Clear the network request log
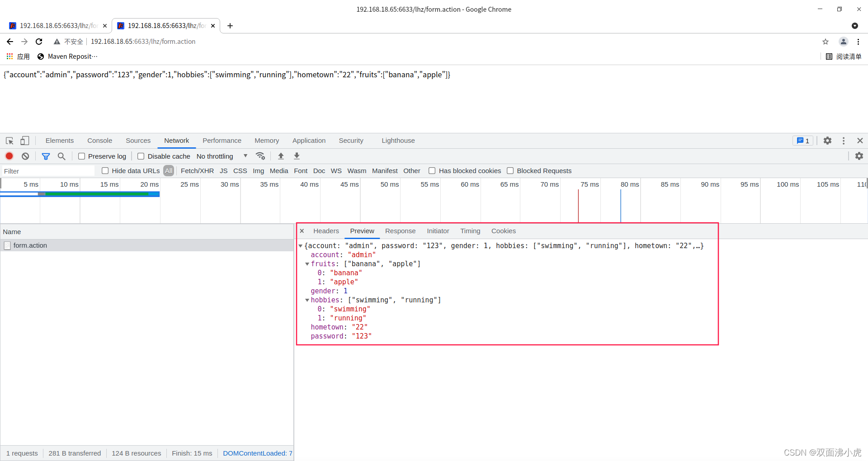868x461 pixels. click(25, 156)
